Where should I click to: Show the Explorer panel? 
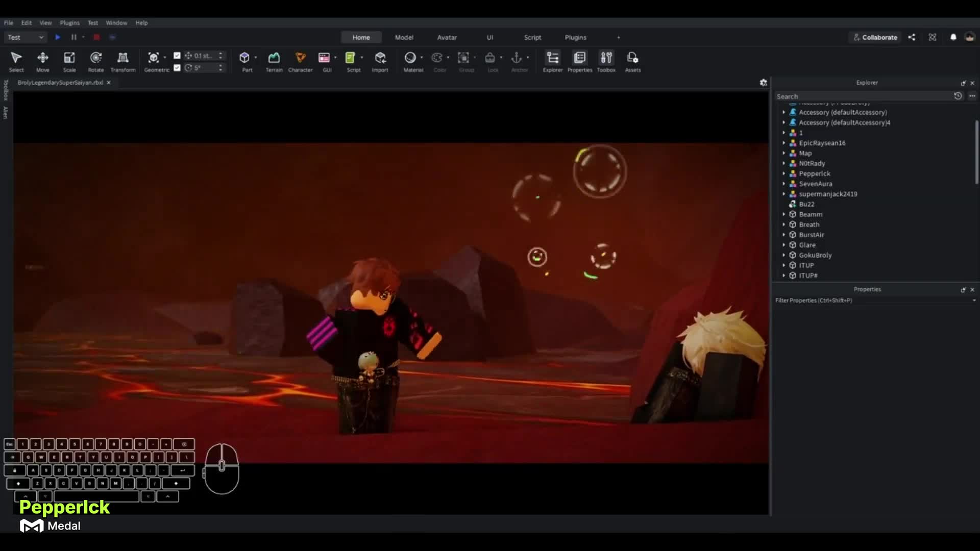tap(553, 62)
